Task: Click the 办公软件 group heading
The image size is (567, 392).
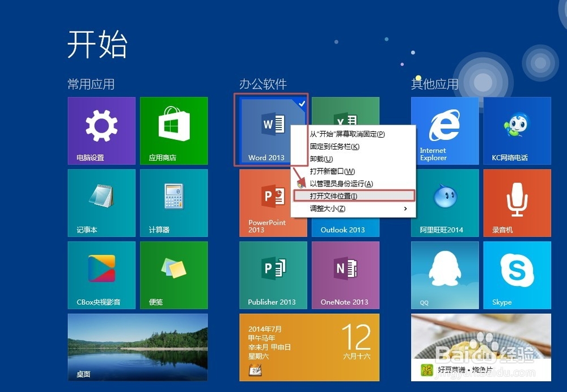Action: [263, 84]
